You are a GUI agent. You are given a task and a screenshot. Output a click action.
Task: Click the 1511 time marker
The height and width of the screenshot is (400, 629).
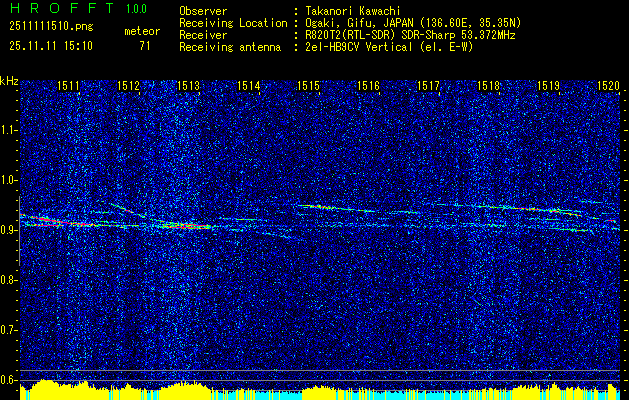click(69, 85)
